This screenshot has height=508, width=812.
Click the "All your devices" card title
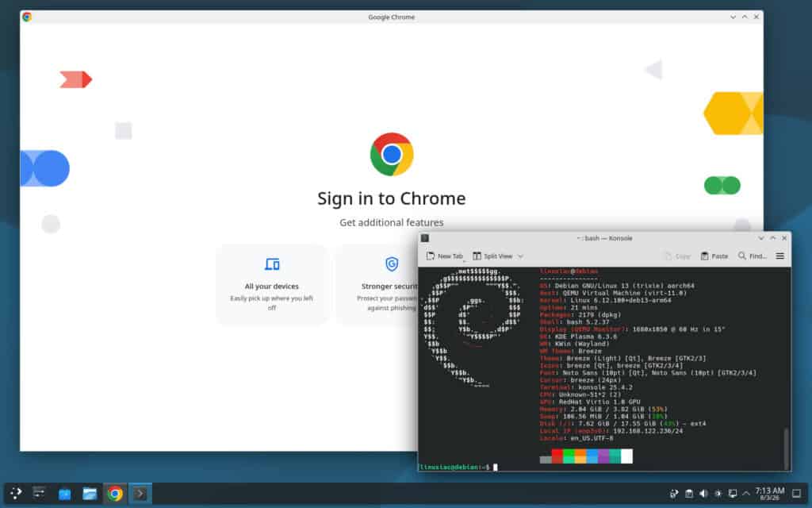272,286
